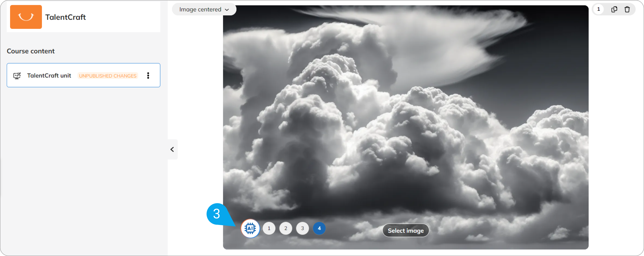This screenshot has height=256, width=644.
Task: Click the section number 1 badge
Action: [x=599, y=9]
